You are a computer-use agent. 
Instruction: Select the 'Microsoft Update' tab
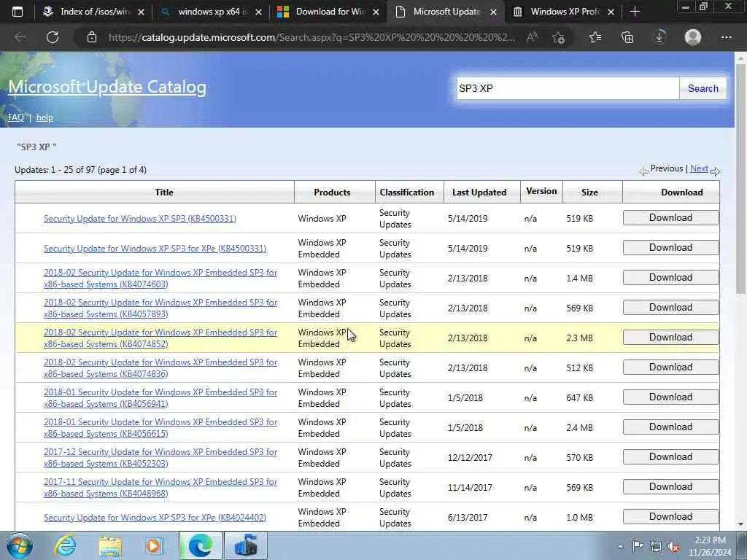coord(446,12)
